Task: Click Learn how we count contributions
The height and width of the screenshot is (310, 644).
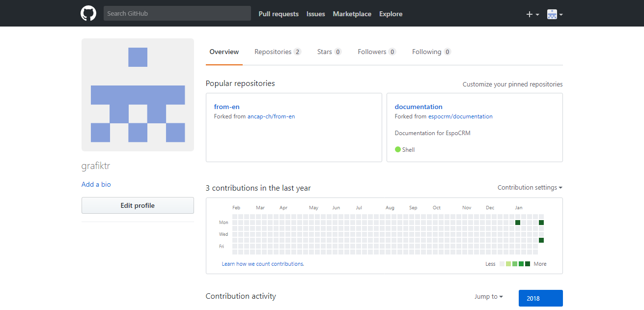Action: [x=263, y=264]
